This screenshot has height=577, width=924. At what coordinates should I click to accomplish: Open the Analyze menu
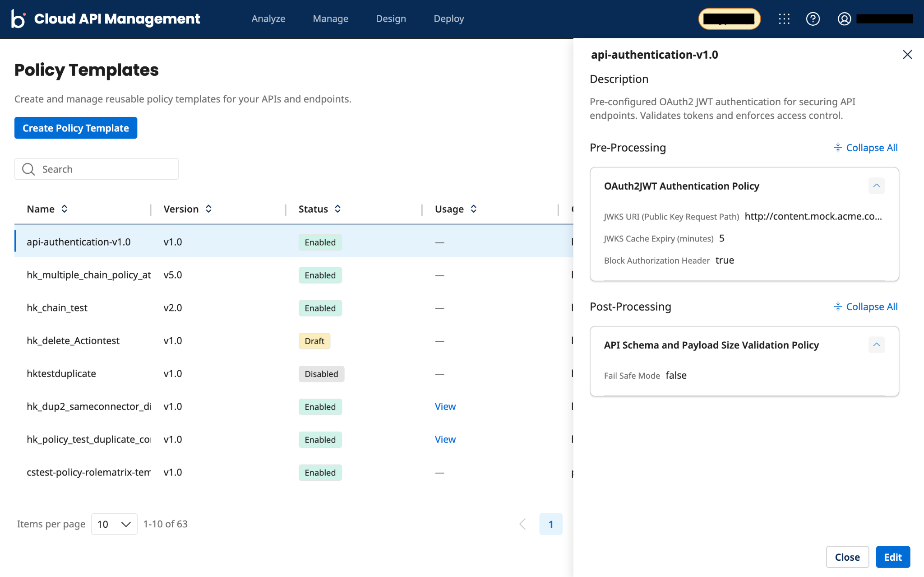pos(268,19)
